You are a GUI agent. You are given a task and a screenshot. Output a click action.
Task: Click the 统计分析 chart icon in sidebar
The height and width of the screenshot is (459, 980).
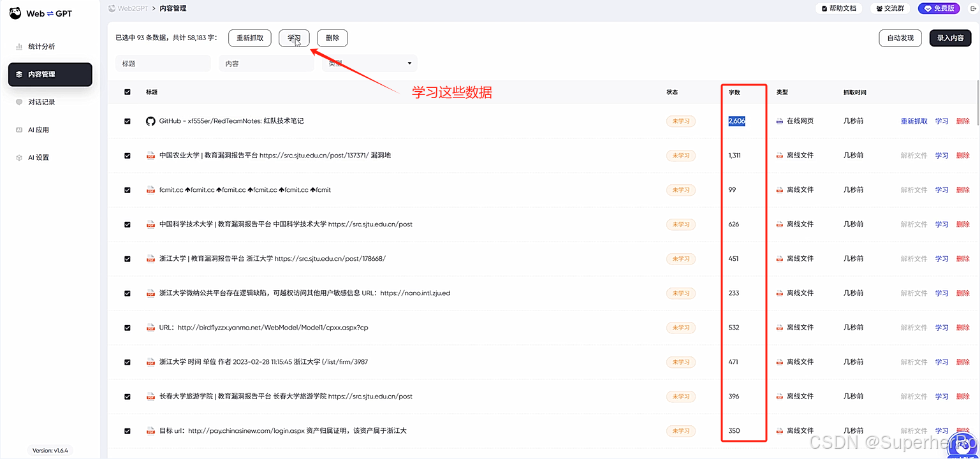pos(19,47)
